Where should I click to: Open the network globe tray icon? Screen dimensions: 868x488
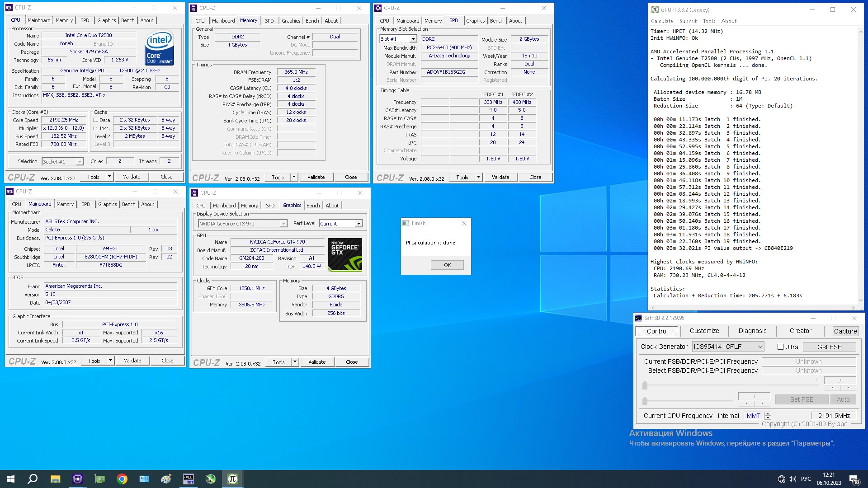(782, 479)
